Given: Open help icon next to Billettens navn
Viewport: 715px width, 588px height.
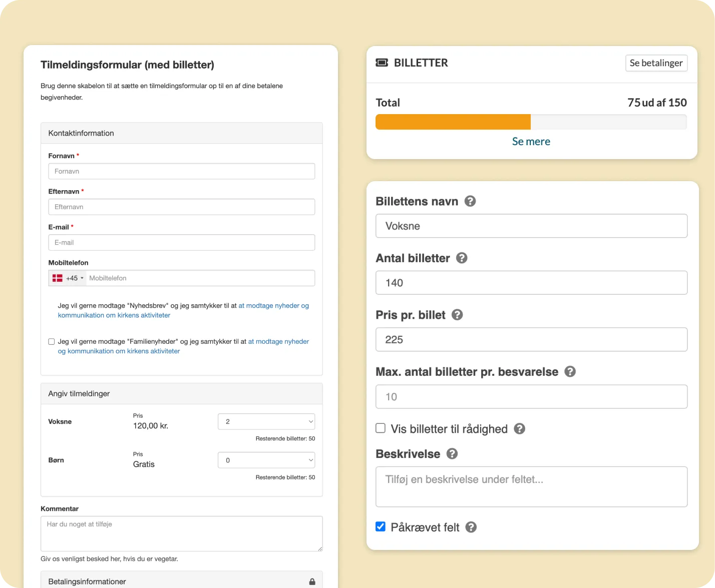Looking at the screenshot, I should [470, 201].
